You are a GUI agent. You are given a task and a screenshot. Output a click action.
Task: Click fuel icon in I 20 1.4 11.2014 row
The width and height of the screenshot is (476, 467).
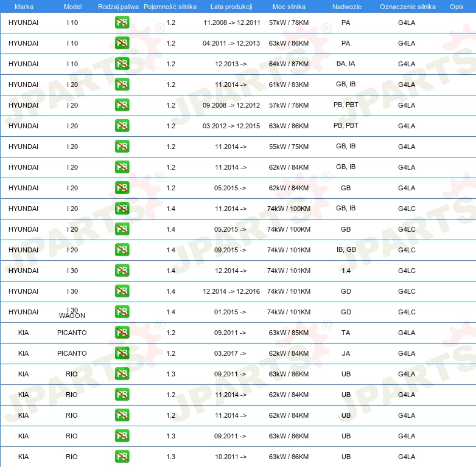122,209
